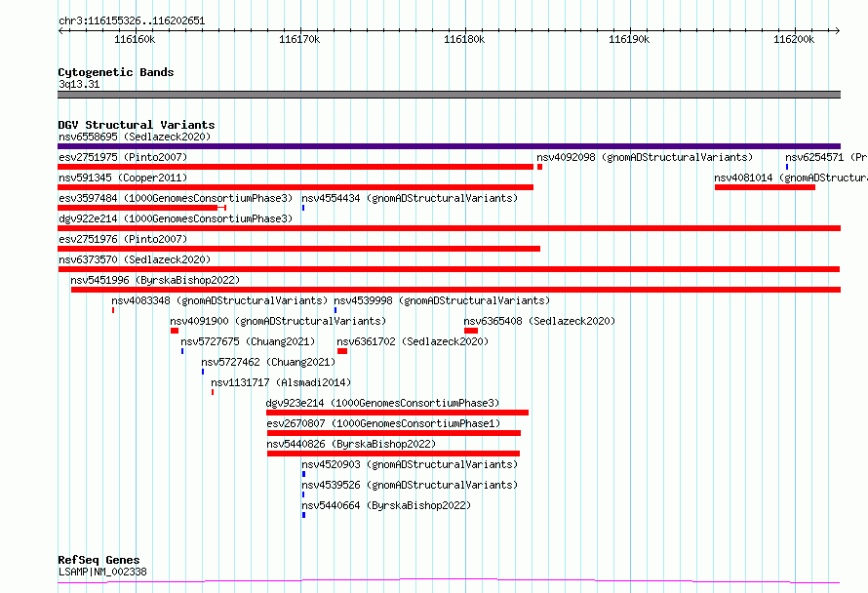Click the red bar under nsv5440826
868x593 pixels.
click(x=394, y=454)
